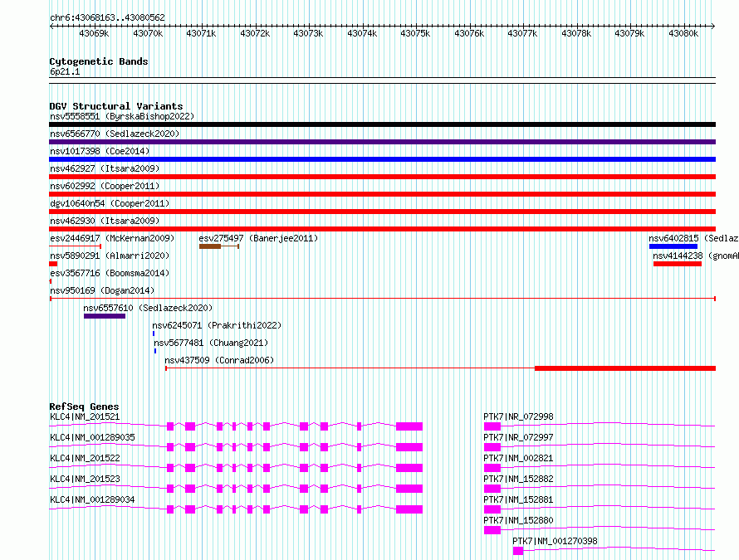Click the 43070k ruler tick label
The width and height of the screenshot is (739, 560).
tap(148, 33)
